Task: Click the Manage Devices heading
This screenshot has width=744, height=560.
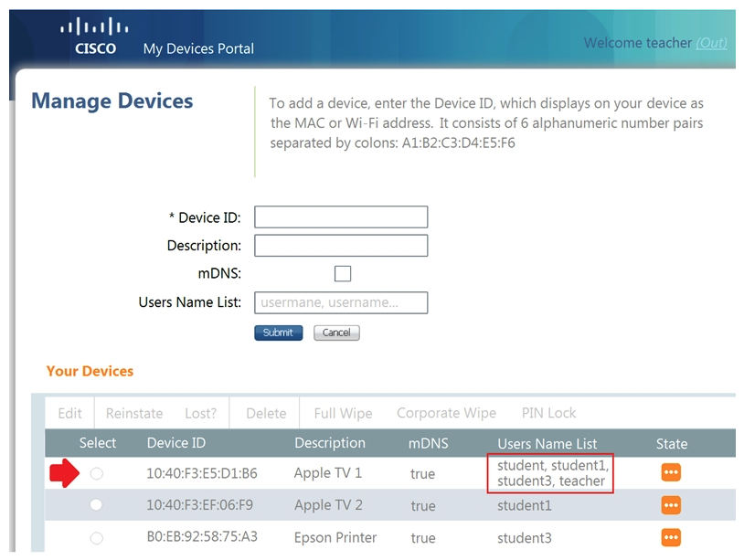Action: [112, 101]
